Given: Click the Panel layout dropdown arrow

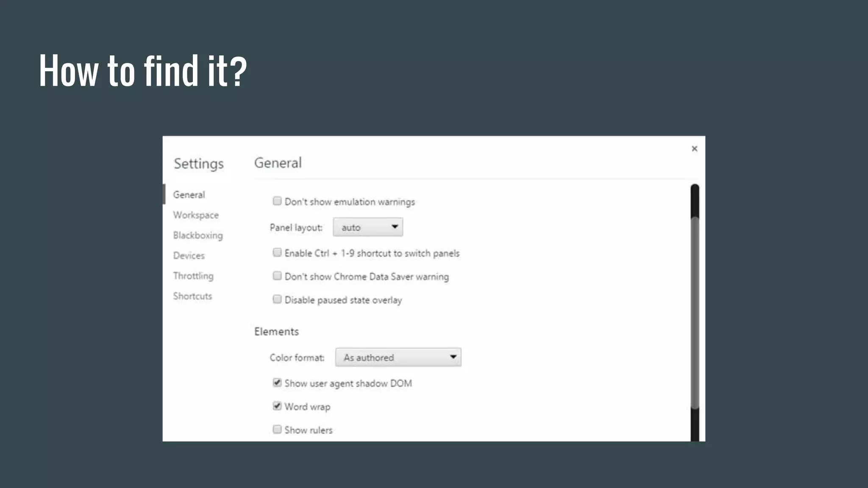Looking at the screenshot, I should (395, 227).
